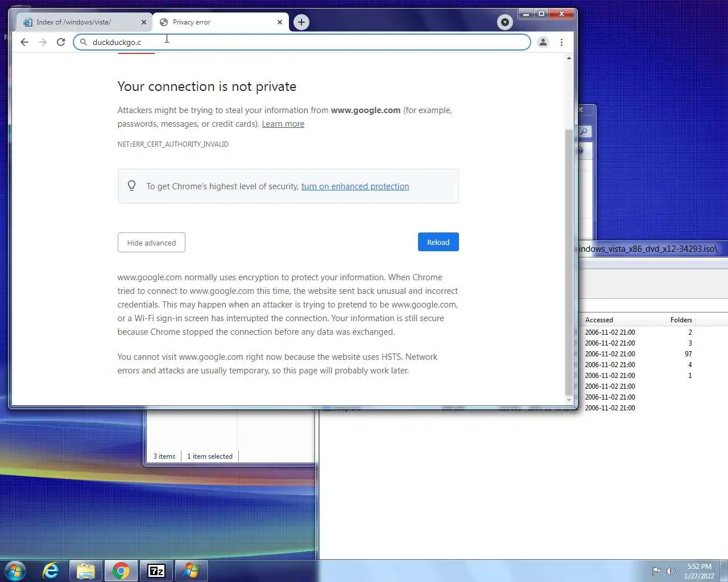Screen dimensions: 728x582
Task: Open the Chrome profile avatar icon
Action: [543, 42]
